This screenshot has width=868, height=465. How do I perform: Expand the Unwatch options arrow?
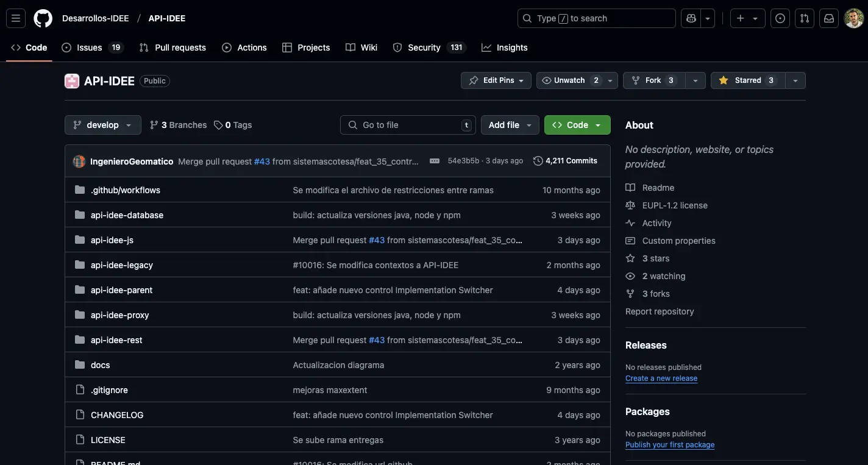[x=610, y=80]
